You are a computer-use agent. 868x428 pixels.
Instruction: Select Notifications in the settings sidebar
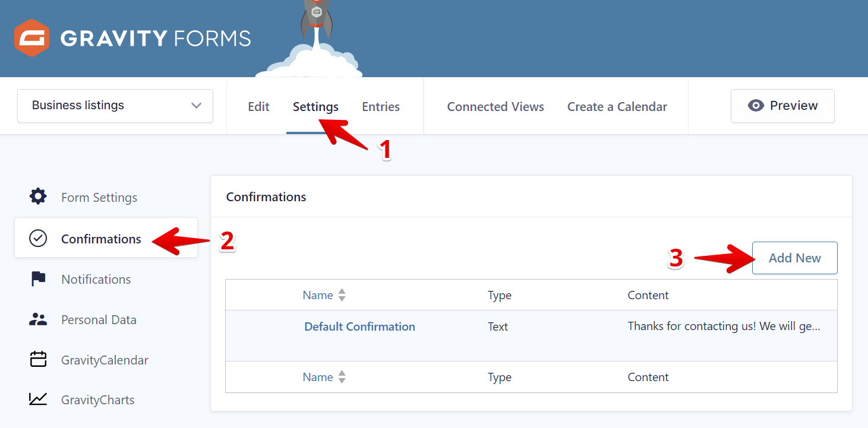(96, 279)
